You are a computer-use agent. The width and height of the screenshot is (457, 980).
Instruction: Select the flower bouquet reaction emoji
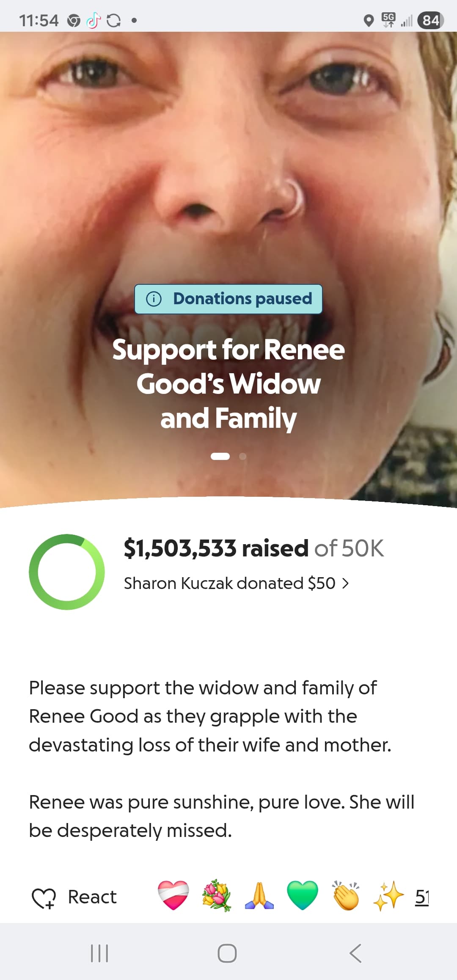(x=216, y=895)
